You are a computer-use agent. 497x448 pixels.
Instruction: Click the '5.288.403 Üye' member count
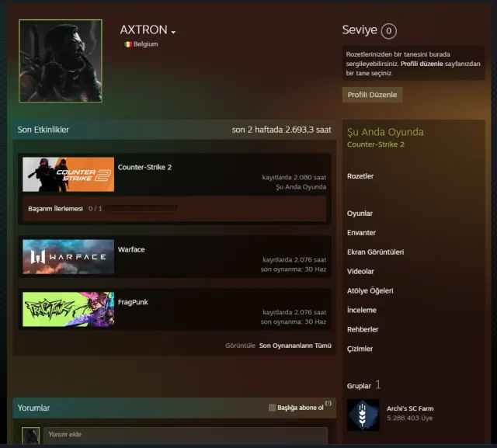tap(409, 418)
